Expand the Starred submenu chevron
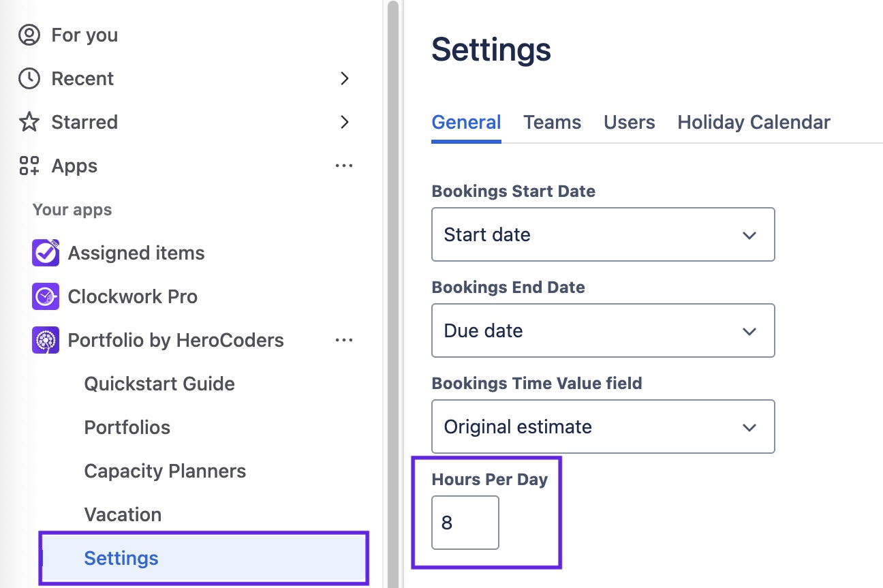883x588 pixels. coord(345,123)
